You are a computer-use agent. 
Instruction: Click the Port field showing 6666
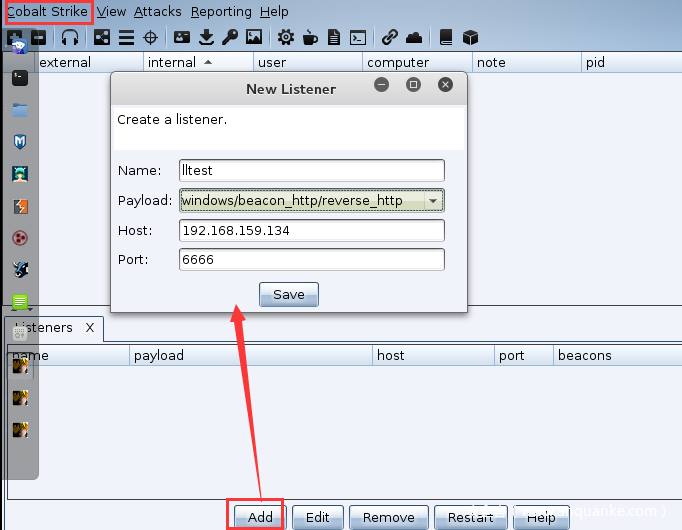311,260
